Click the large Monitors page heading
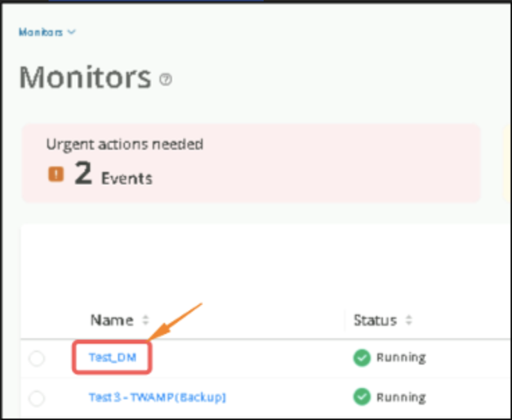This screenshot has width=512, height=420. pyautogui.click(x=85, y=78)
